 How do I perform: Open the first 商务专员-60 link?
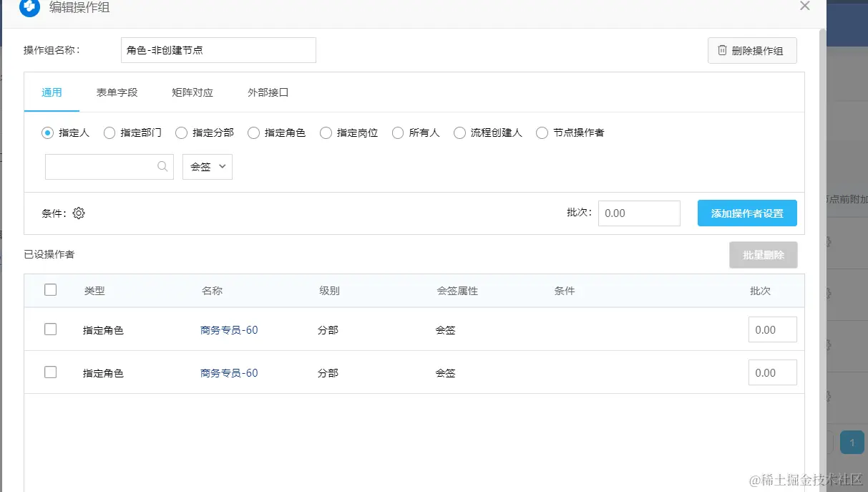click(x=229, y=330)
